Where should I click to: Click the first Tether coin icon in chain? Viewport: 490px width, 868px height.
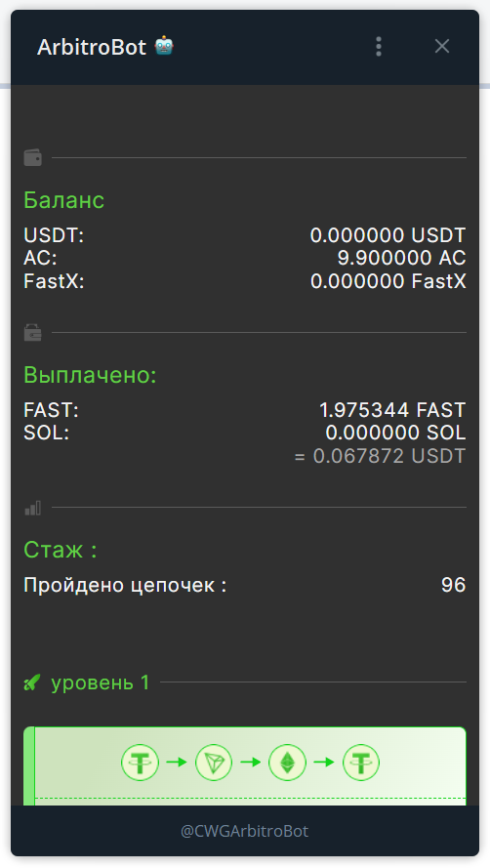[141, 763]
